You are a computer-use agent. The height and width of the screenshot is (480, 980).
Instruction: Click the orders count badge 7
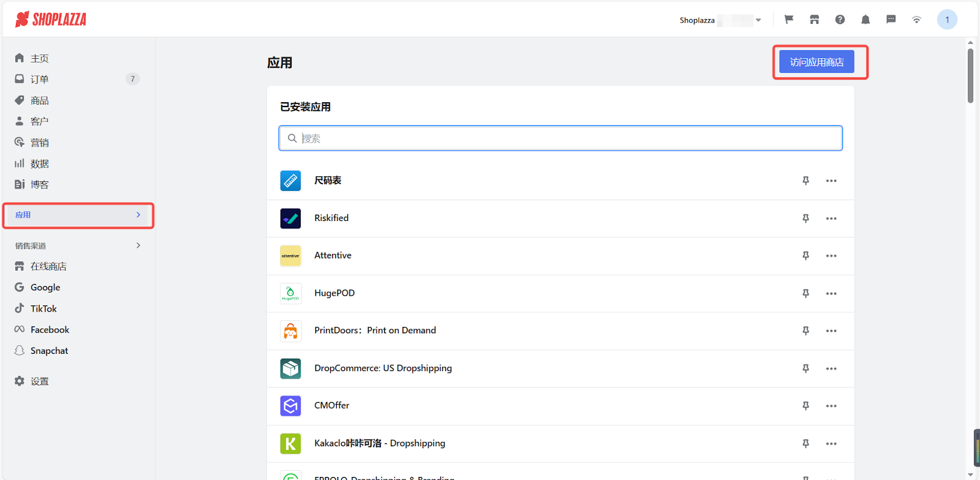tap(132, 79)
